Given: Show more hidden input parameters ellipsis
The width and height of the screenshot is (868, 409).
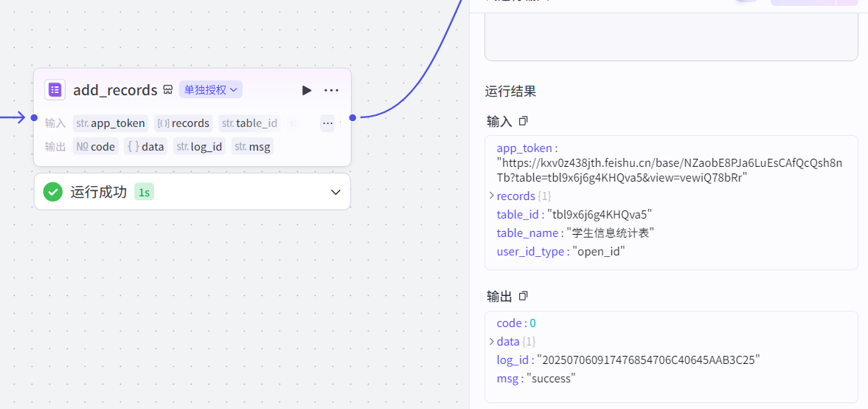Looking at the screenshot, I should point(327,123).
